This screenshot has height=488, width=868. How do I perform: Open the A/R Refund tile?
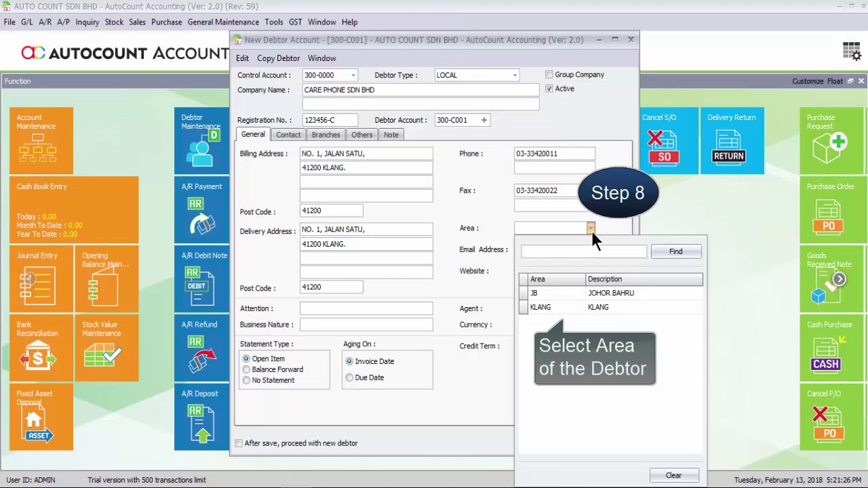click(x=201, y=348)
